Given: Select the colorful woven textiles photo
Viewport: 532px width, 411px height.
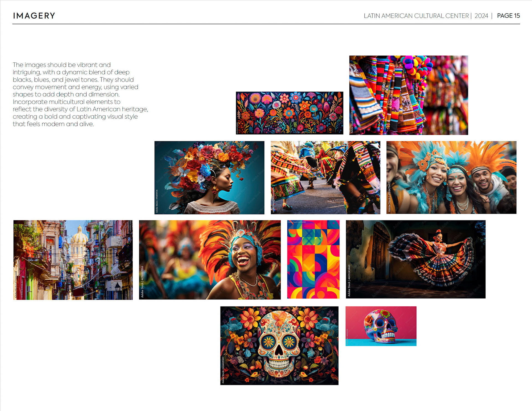Looking at the screenshot, I should [x=408, y=95].
